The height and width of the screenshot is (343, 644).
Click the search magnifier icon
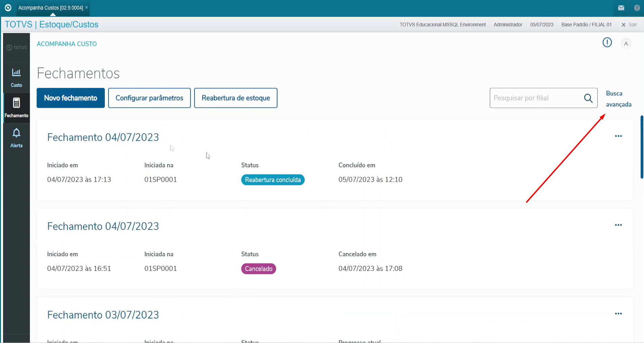pyautogui.click(x=588, y=98)
